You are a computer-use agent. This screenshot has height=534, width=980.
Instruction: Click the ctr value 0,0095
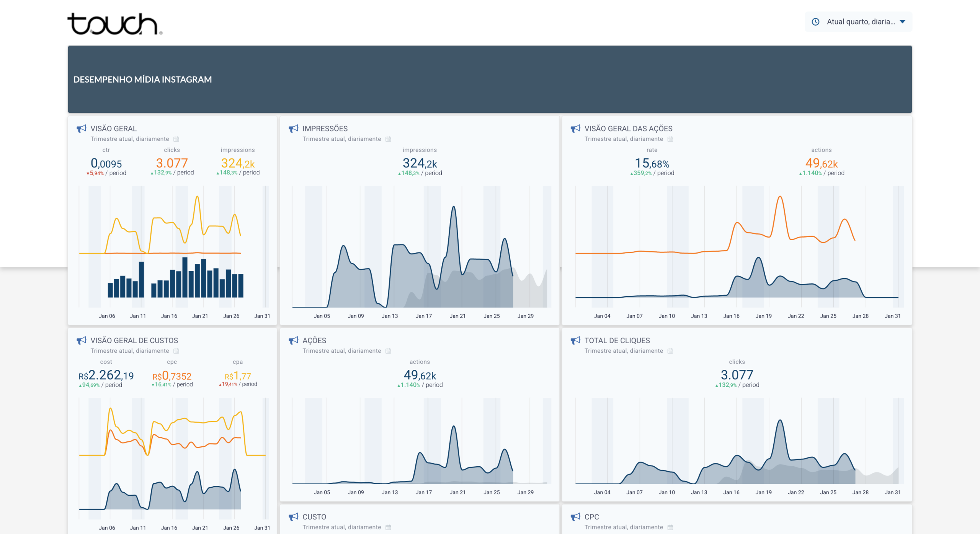click(x=106, y=164)
